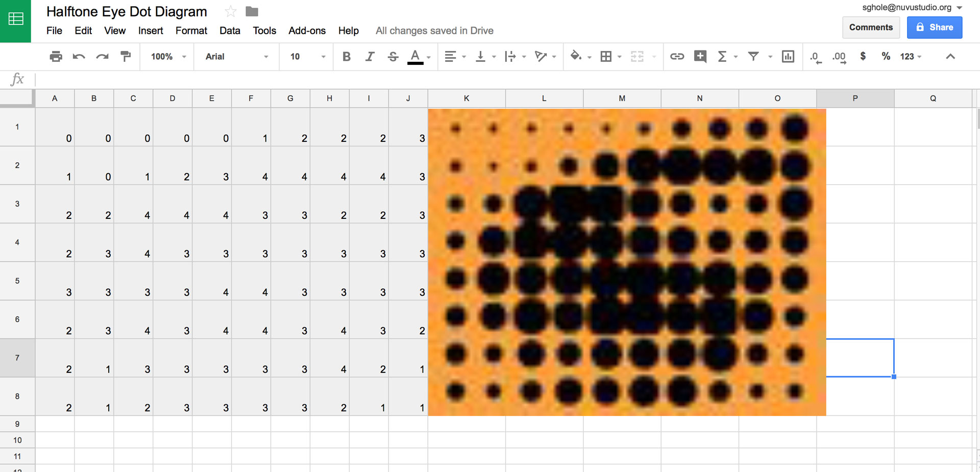980x472 pixels.
Task: Increase decimal places
Action: click(839, 57)
